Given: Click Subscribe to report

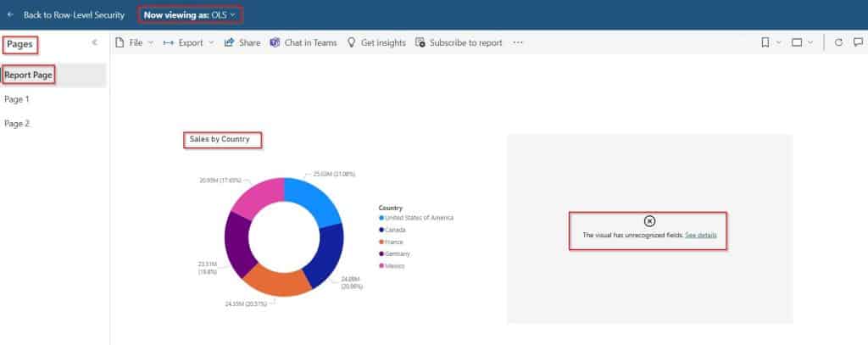Looking at the screenshot, I should 459,42.
